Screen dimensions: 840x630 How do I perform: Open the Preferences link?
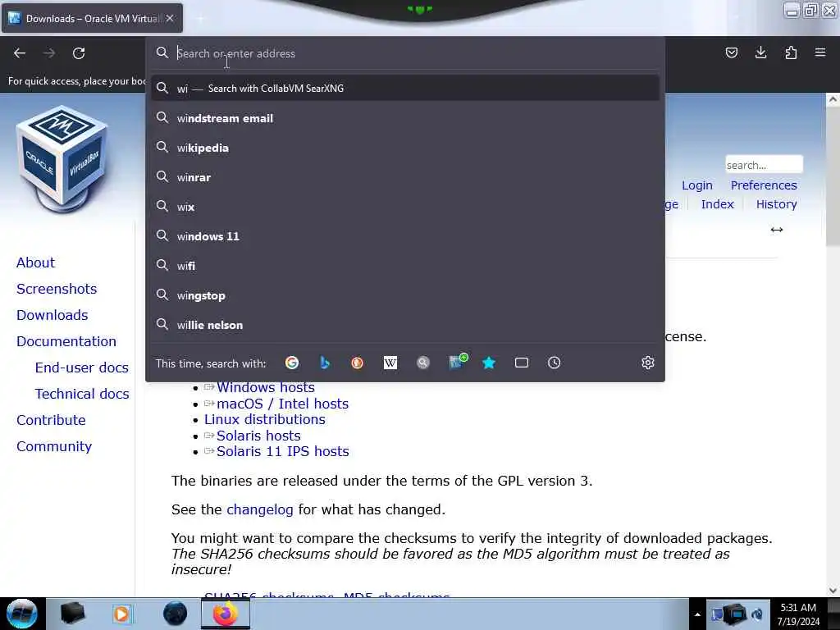click(x=764, y=185)
